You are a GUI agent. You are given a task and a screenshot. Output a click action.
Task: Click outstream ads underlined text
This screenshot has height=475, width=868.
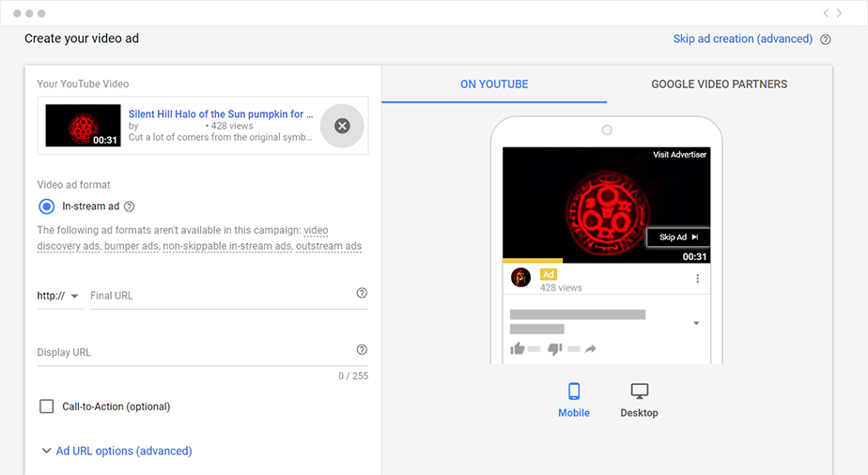click(x=329, y=246)
